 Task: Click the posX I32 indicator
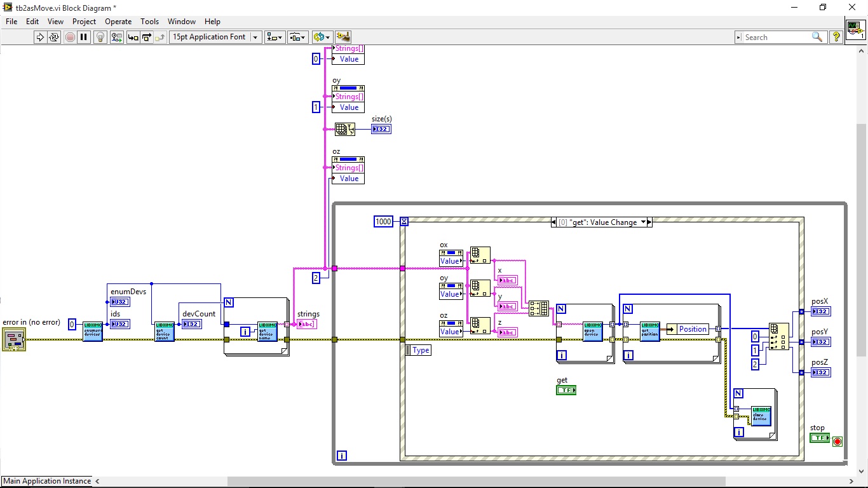tap(821, 311)
